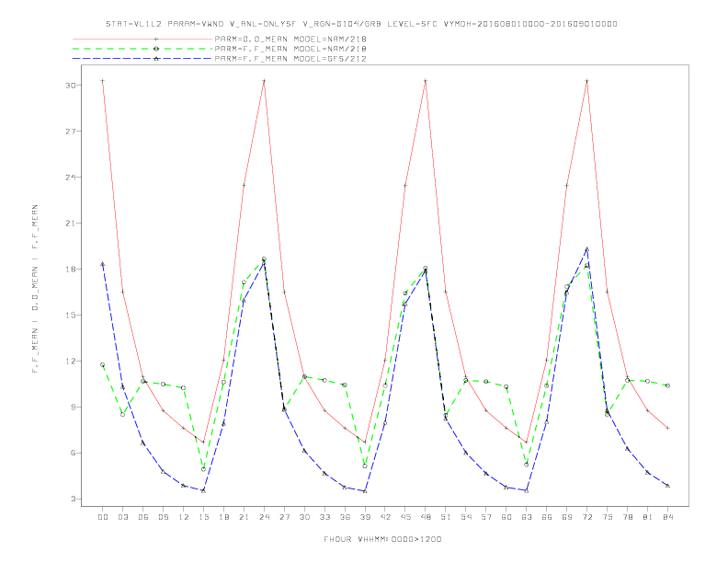Click x-axis forecast hour label 42
Image resolution: width=728 pixels, height=563 pixels.
pos(385,517)
